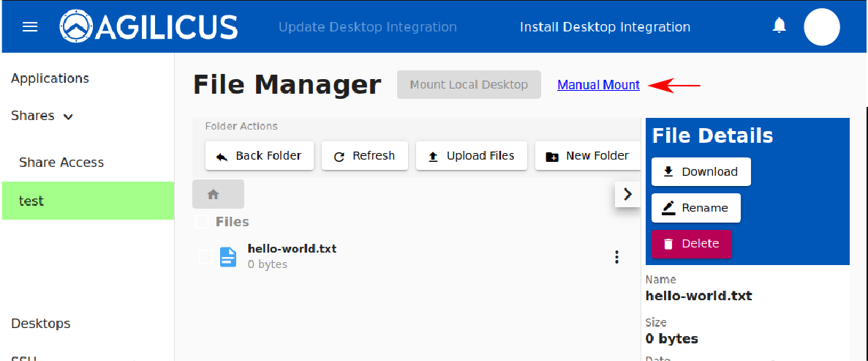Click the Agilicus logo

[x=148, y=27]
